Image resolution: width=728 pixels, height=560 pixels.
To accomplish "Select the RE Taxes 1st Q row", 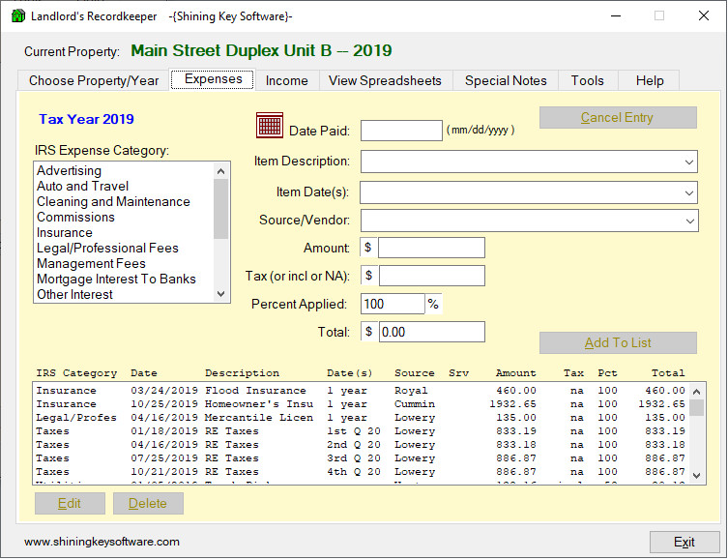I will [361, 431].
